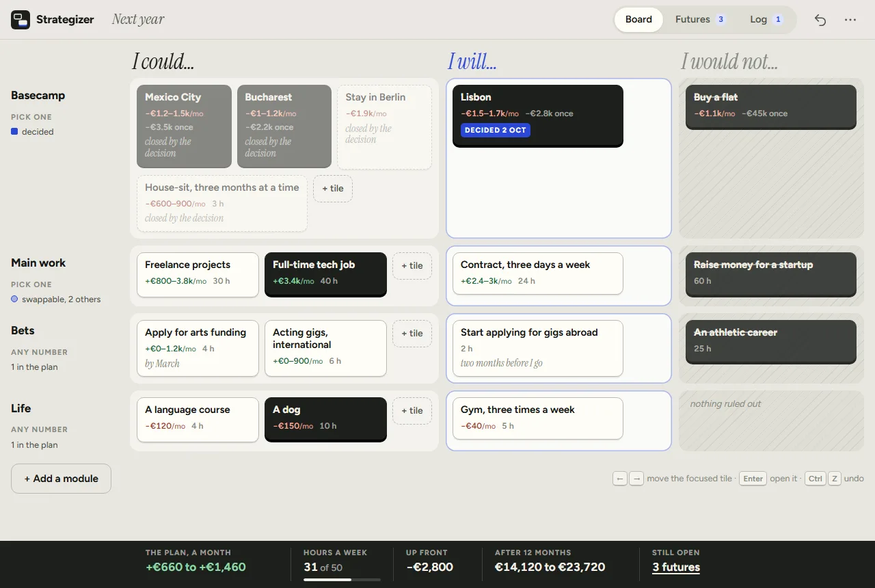
Task: Click the Basecamp module heading
Action: click(x=38, y=96)
